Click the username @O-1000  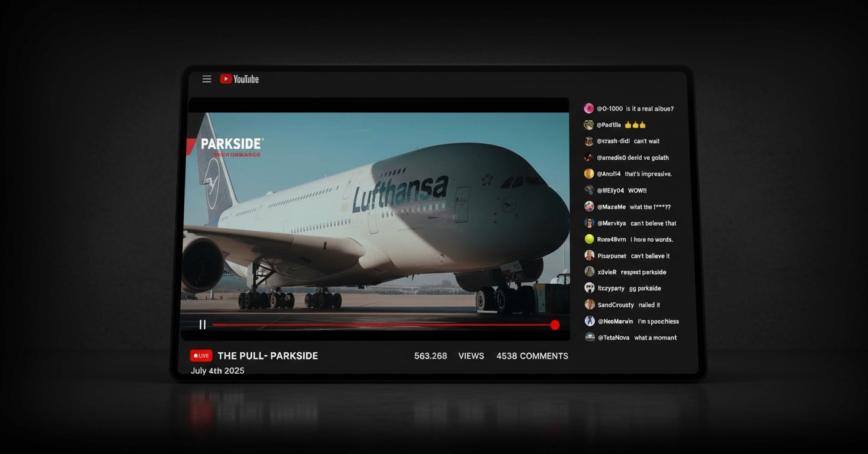(x=610, y=109)
